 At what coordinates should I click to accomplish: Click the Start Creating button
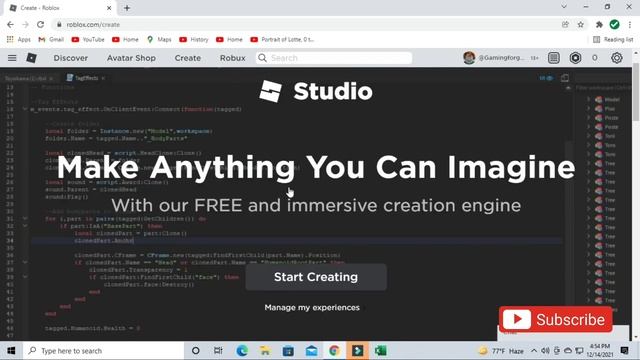[x=316, y=277]
